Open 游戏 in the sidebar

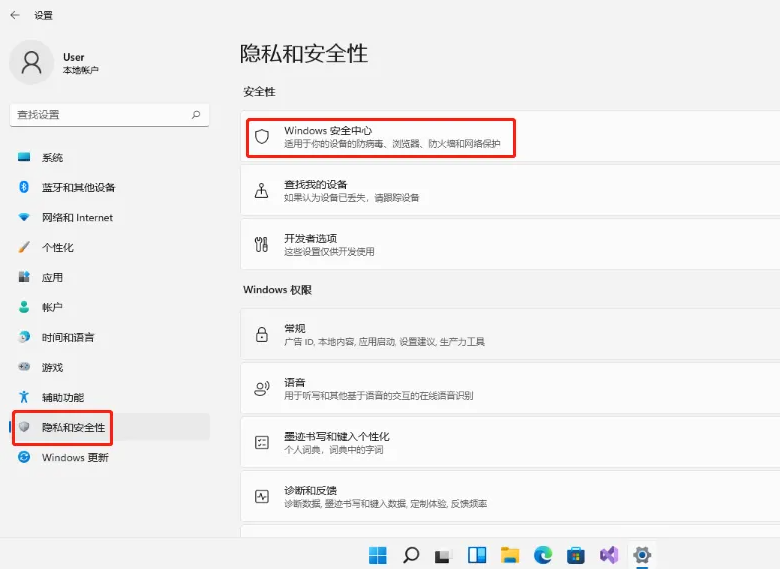pyautogui.click(x=109, y=367)
